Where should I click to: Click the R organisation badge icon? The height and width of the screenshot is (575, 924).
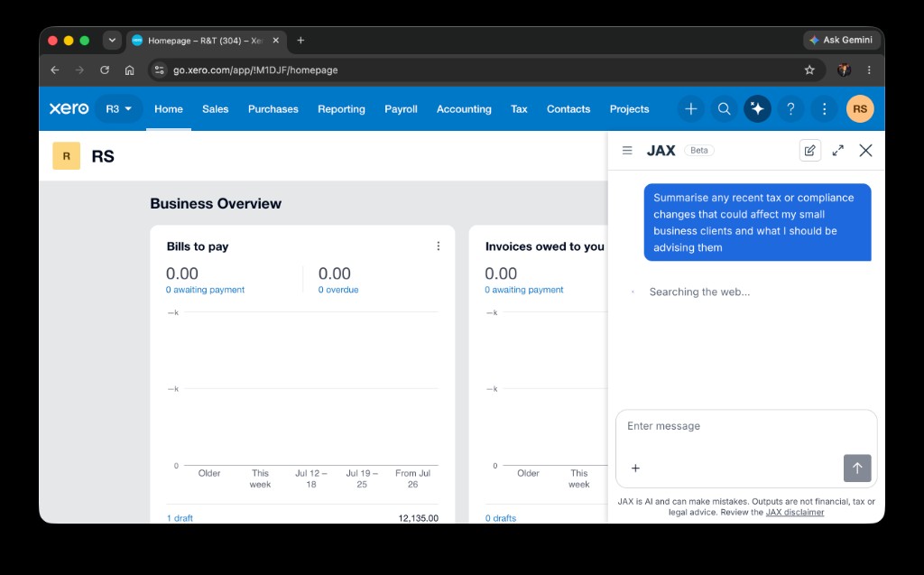pos(66,156)
